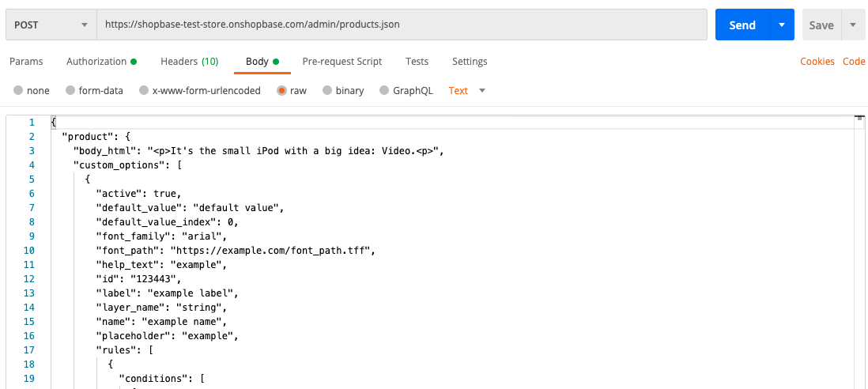Open the Send button dropdown arrow

click(781, 25)
